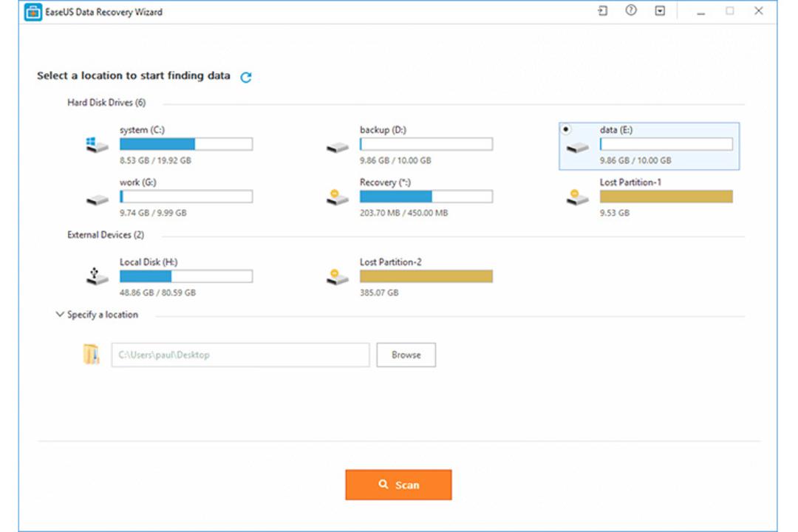Viewport: 798px width, 532px height.
Task: Click the Lost Partition-1 drive icon
Action: click(577, 197)
